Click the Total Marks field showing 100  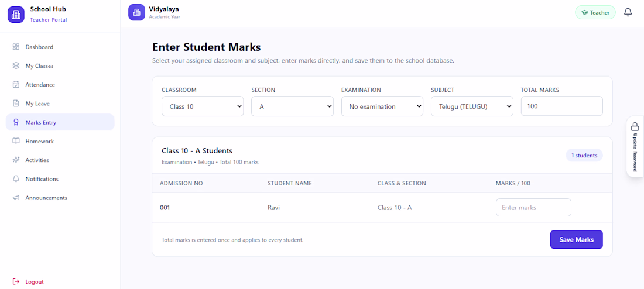tap(561, 106)
